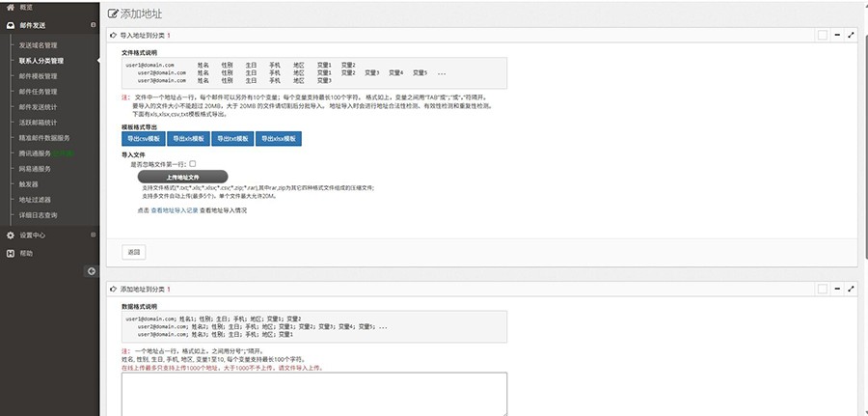868x416 pixels.
Task: Open 设置中心 in the sidebar
Action: pos(32,236)
